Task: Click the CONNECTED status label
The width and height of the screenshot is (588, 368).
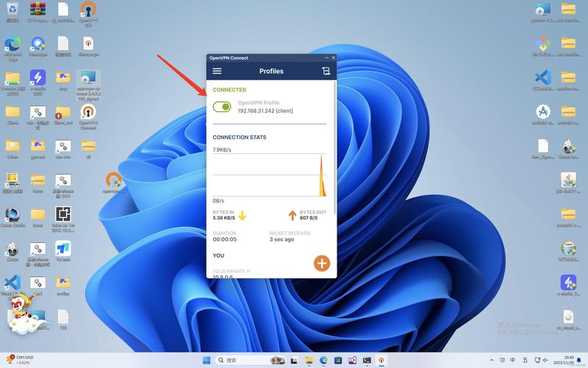Action: tap(229, 90)
